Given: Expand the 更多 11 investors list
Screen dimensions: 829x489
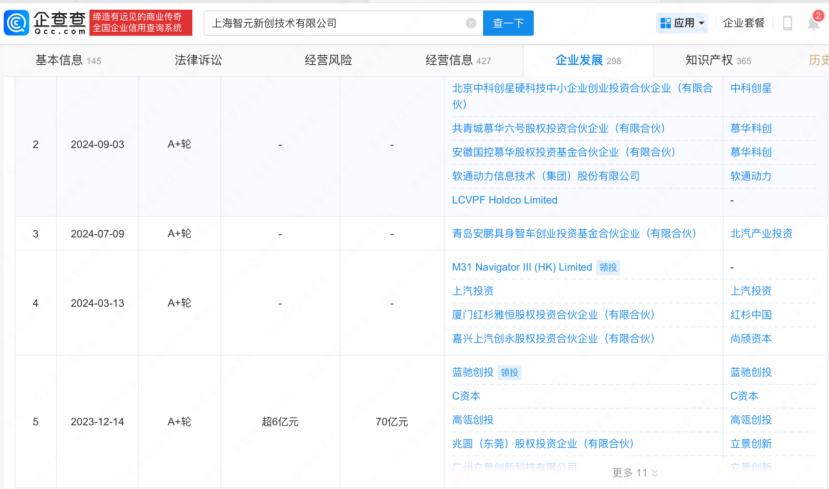Looking at the screenshot, I should 636,472.
